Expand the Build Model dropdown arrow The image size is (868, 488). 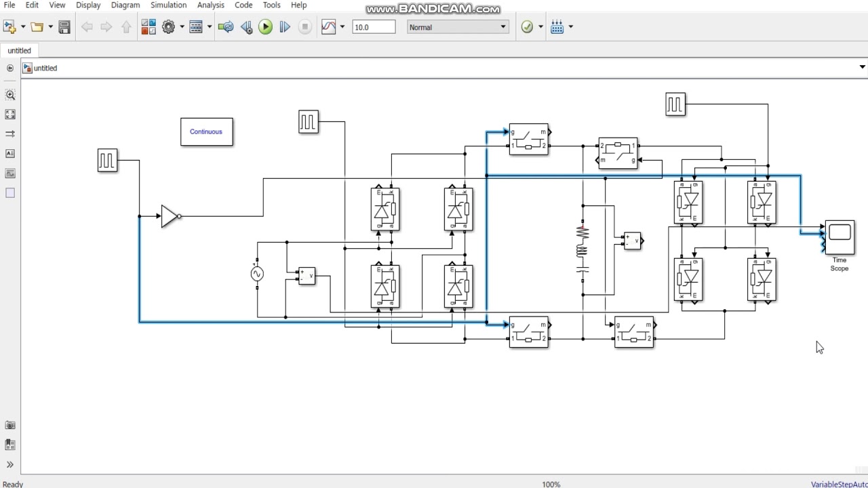[571, 27]
